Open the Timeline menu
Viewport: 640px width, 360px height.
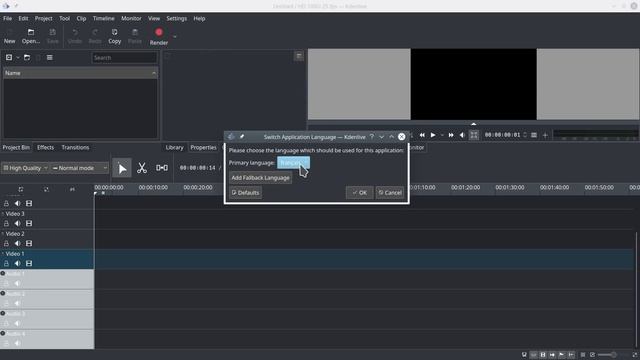(x=103, y=18)
